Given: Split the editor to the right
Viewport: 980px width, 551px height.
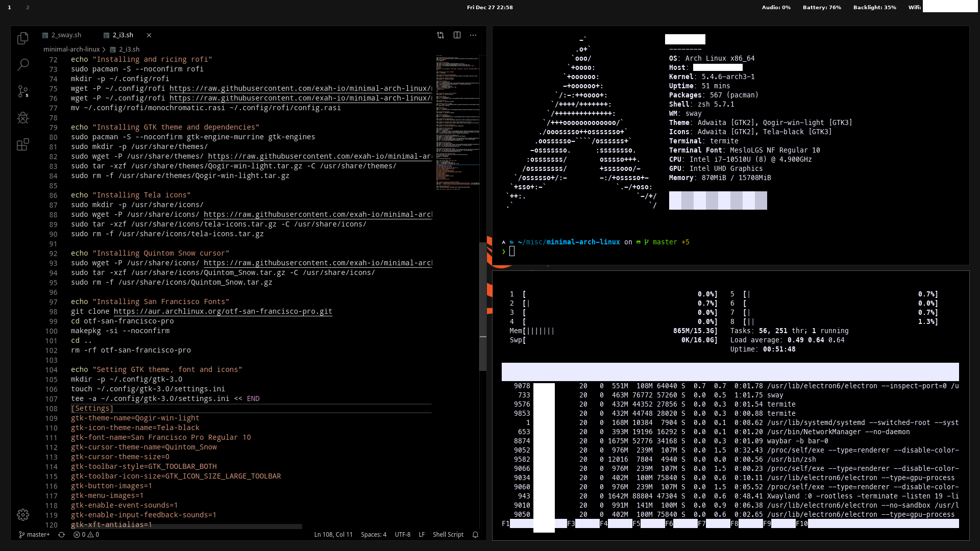Looking at the screenshot, I should tap(457, 35).
